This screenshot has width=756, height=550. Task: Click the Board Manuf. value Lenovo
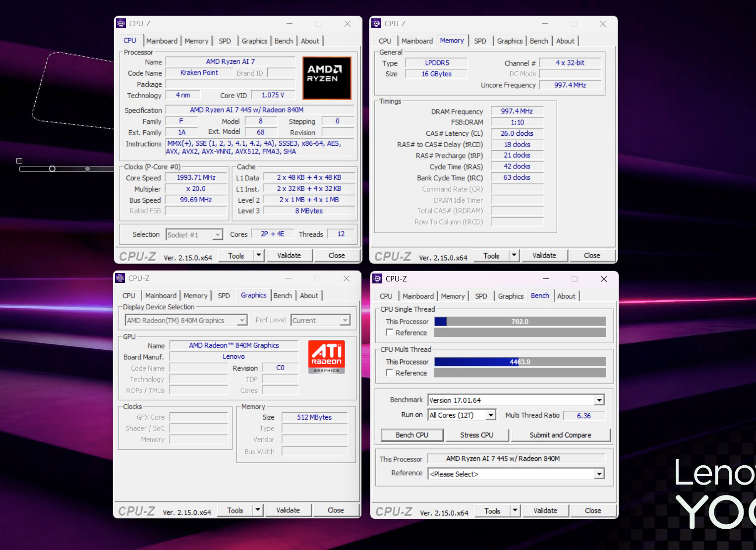[x=233, y=357]
